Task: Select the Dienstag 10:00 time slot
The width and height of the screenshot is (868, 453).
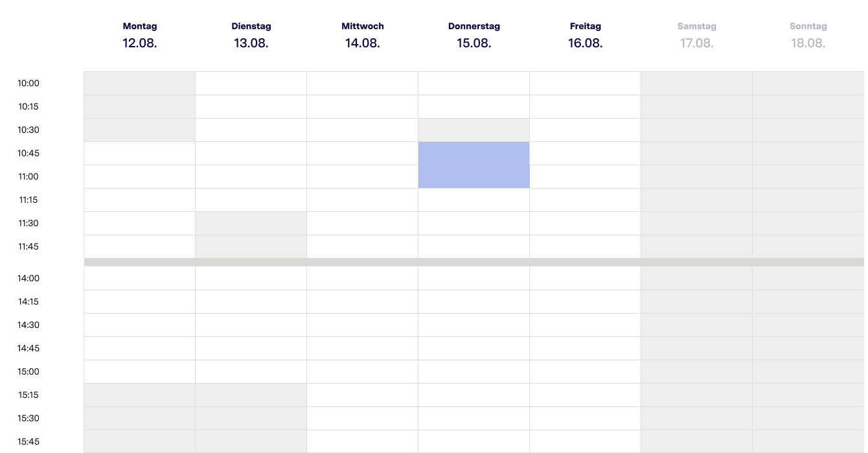Action: 251,84
